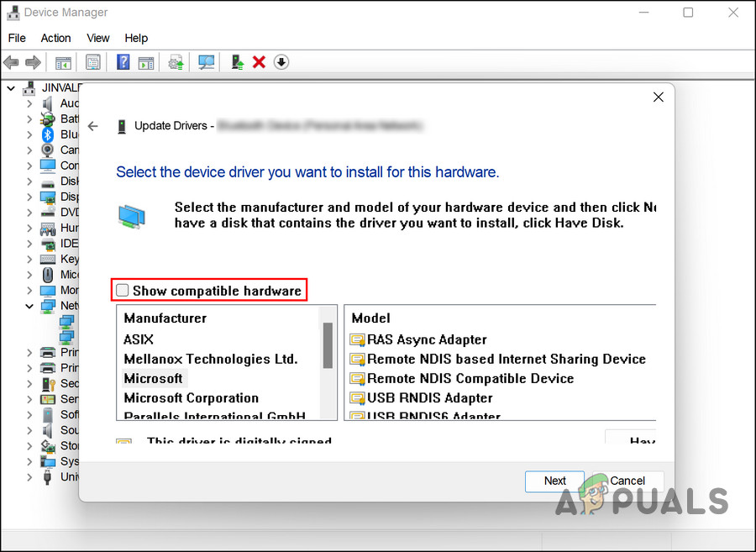Open the File menu
This screenshot has width=756, height=552.
click(17, 38)
